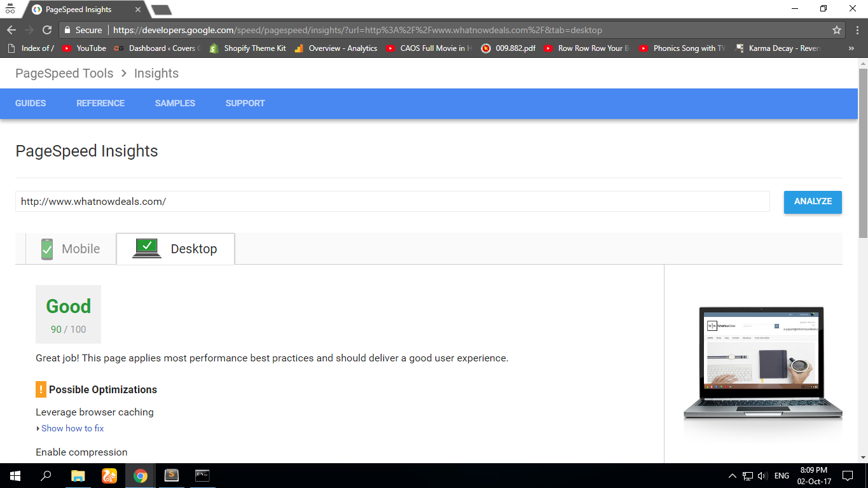
Task: Open the network status tray icon
Action: point(748,476)
